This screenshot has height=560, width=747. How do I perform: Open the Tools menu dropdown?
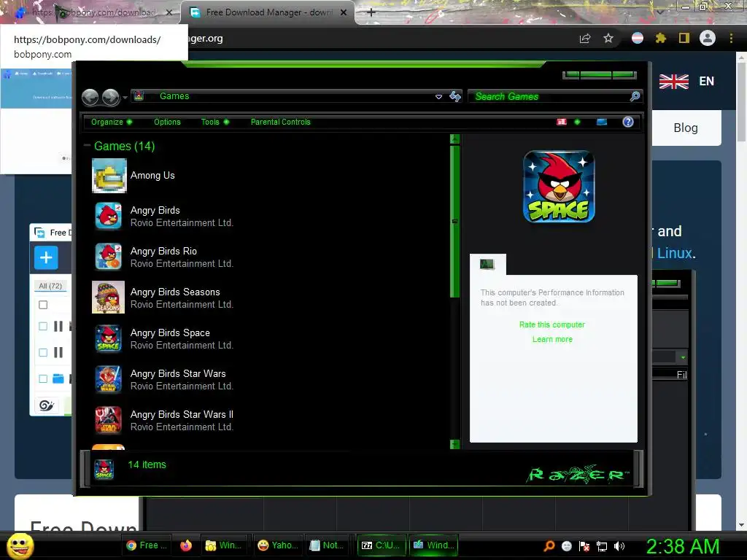coord(215,122)
